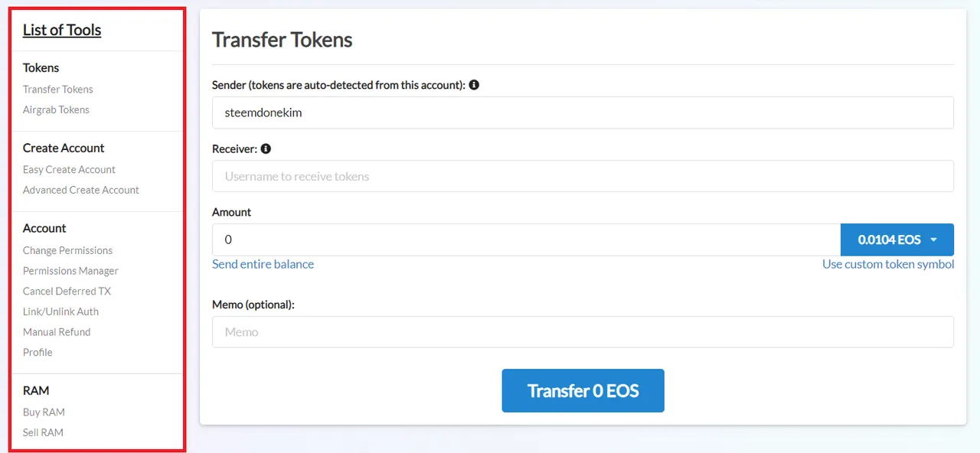
Task: Focus the Receiver username input field
Action: [583, 176]
